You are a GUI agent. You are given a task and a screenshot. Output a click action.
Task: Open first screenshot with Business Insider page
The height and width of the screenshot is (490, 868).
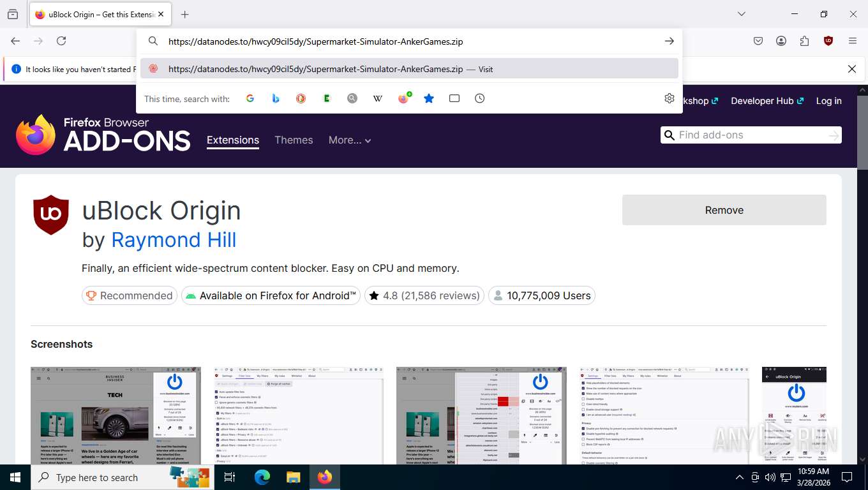coord(116,415)
